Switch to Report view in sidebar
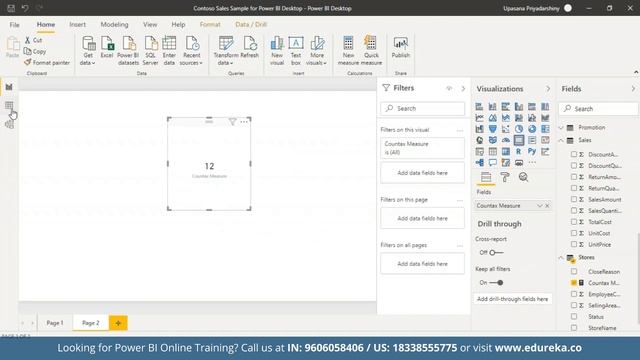 click(x=9, y=87)
